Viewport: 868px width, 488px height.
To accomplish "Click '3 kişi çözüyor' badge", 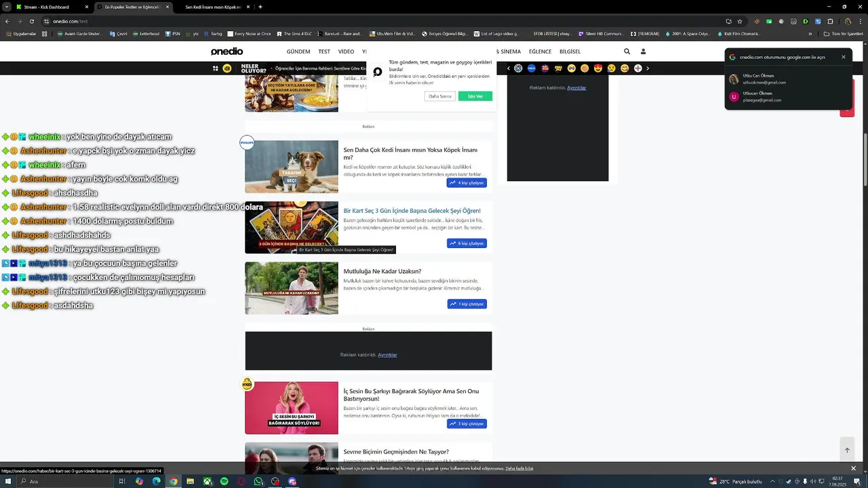I will 467,424.
